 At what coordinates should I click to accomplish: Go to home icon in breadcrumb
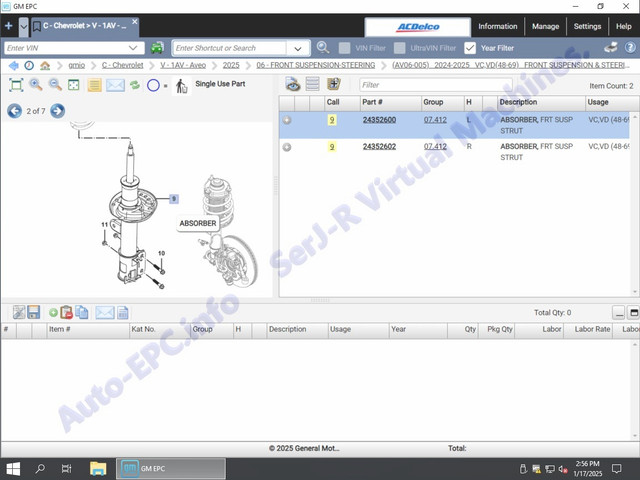coord(45,65)
